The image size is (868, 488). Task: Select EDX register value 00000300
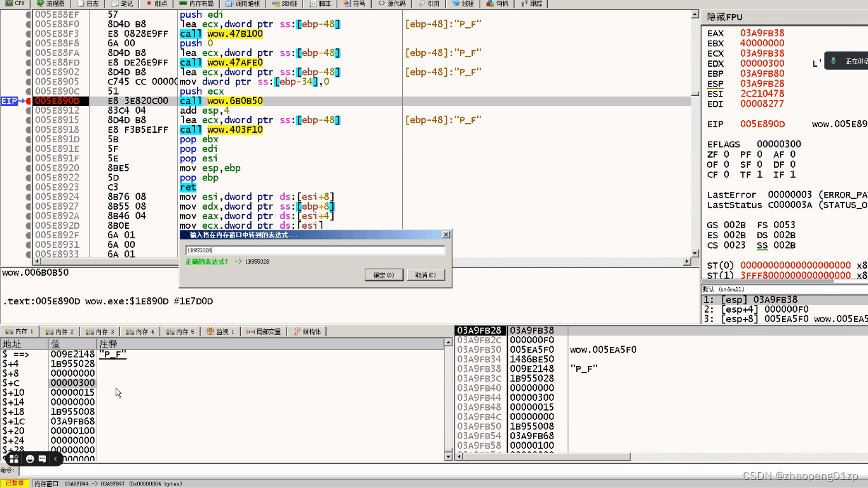[x=762, y=64]
